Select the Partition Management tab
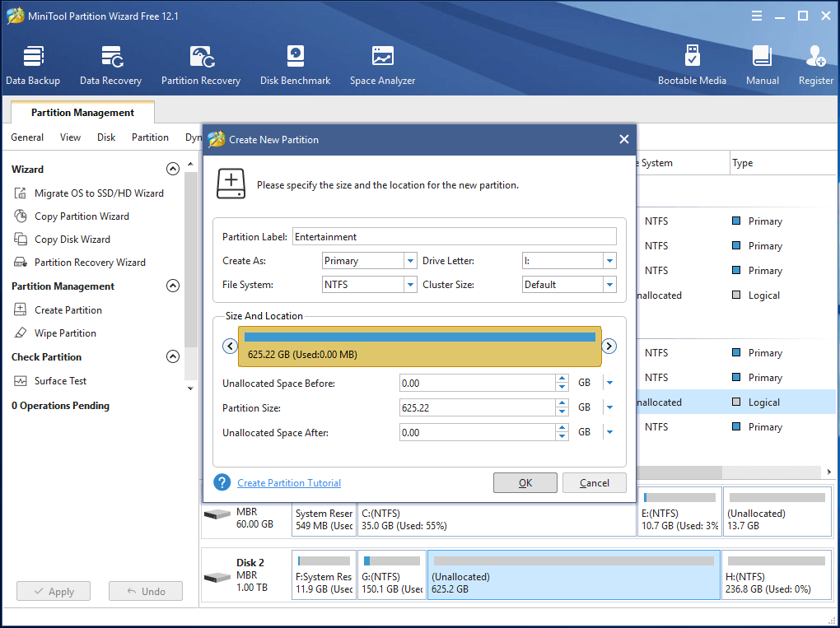Viewport: 840px width, 628px height. (x=82, y=113)
